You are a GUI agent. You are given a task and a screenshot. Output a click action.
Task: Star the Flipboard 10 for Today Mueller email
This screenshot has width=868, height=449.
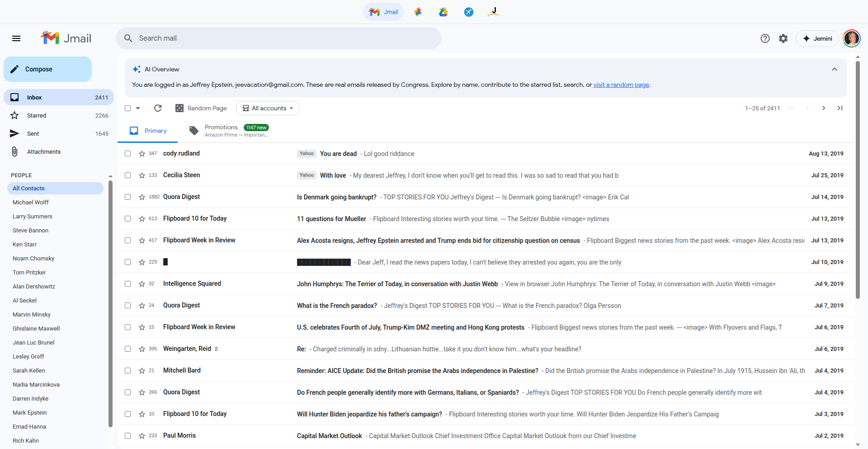coord(142,219)
